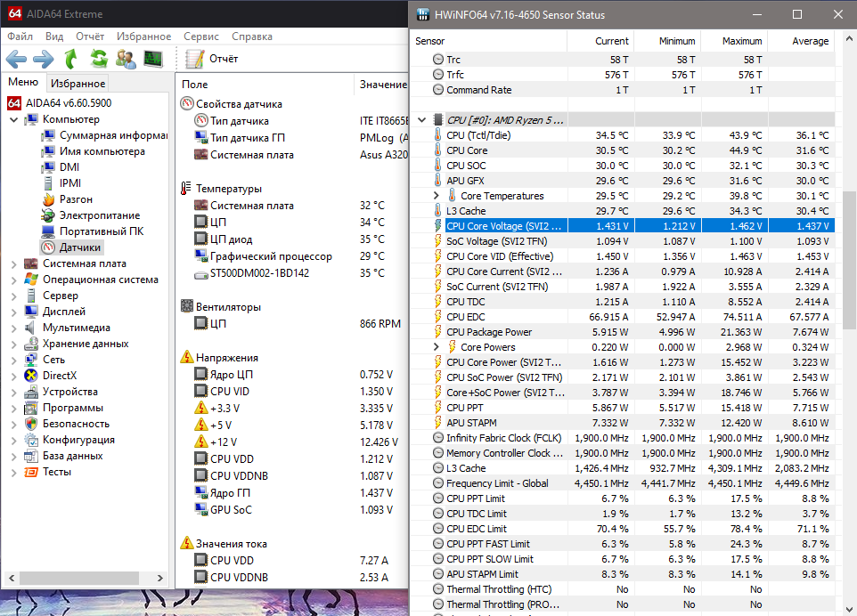Click the Конфигурация icon in tree
Viewport: 857px width, 616px height.
31,440
